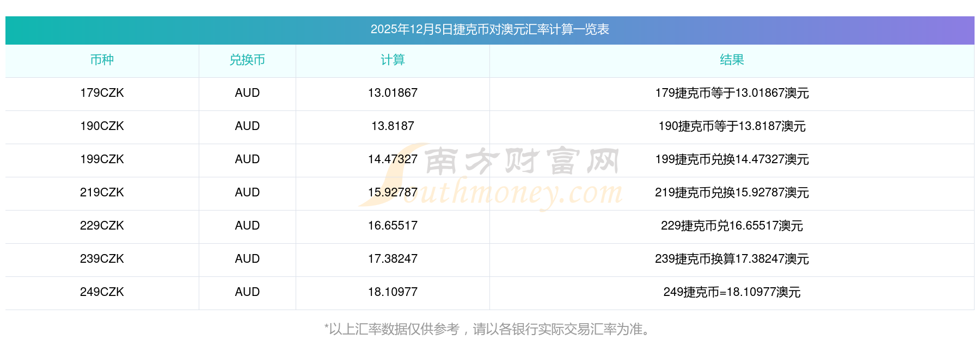
Task: Click the value 13.8187
Action: (393, 126)
